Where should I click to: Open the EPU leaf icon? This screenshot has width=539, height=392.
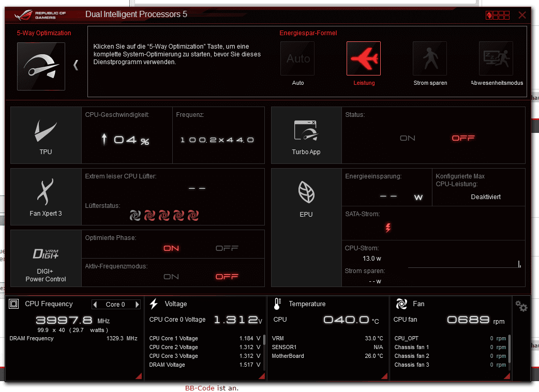[306, 192]
